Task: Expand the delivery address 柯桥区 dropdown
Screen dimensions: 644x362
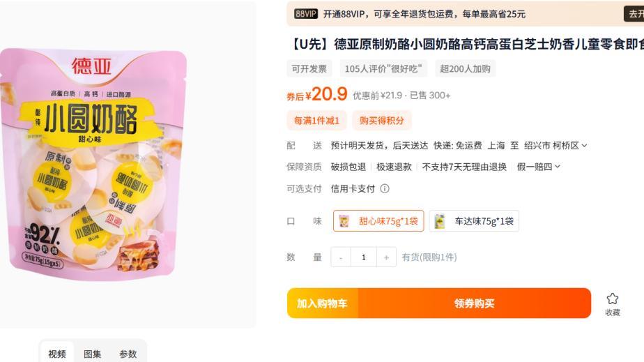Action: [585, 146]
